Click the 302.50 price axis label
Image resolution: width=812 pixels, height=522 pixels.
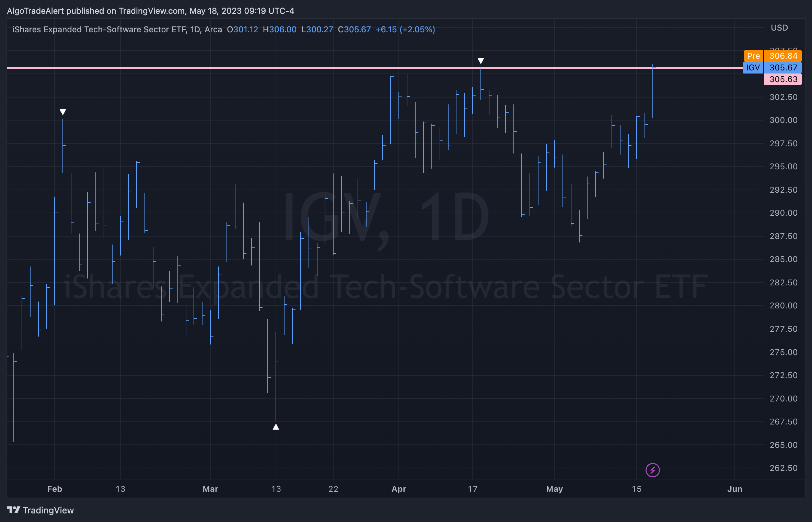coord(784,97)
